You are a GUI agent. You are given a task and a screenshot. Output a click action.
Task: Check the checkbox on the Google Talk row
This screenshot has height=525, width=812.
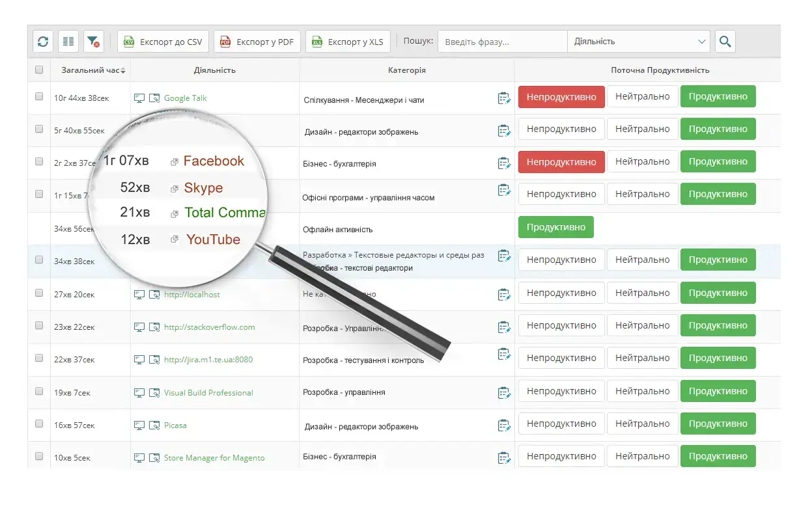pos(39,98)
